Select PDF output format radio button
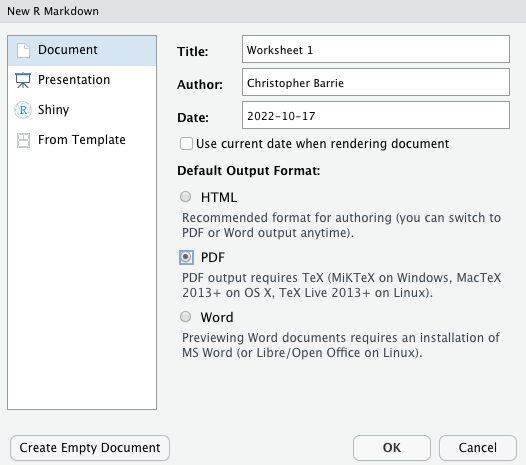Viewport: 526px width, 465px height. tap(186, 257)
